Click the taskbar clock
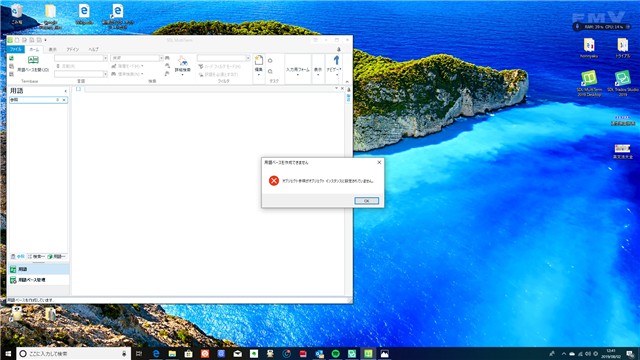The image size is (640, 360). point(611,353)
